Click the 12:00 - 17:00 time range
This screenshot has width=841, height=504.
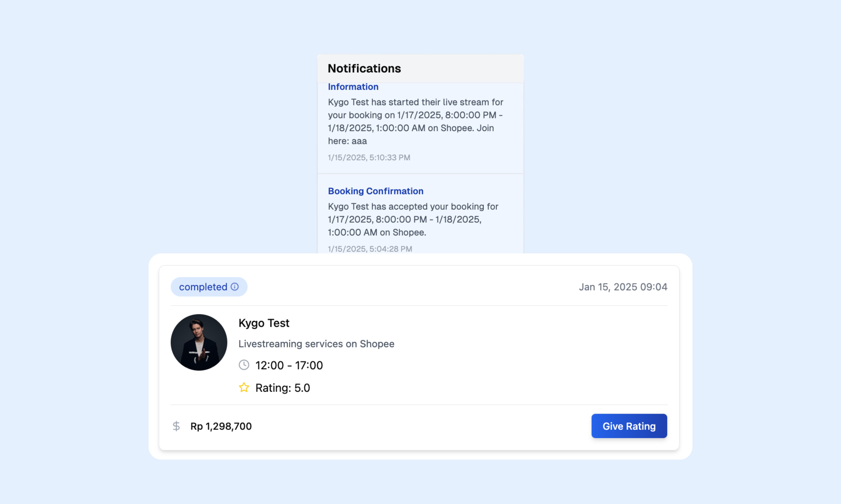289,365
